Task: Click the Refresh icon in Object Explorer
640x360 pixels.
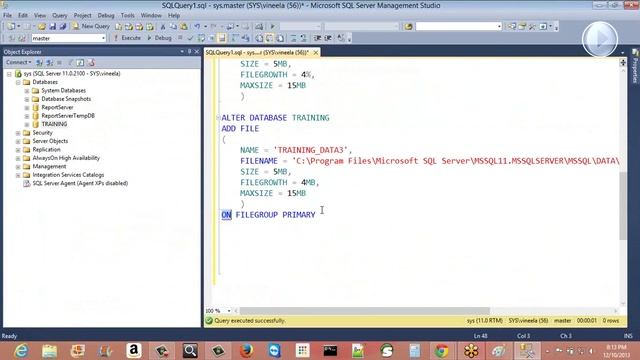Action: (80, 62)
